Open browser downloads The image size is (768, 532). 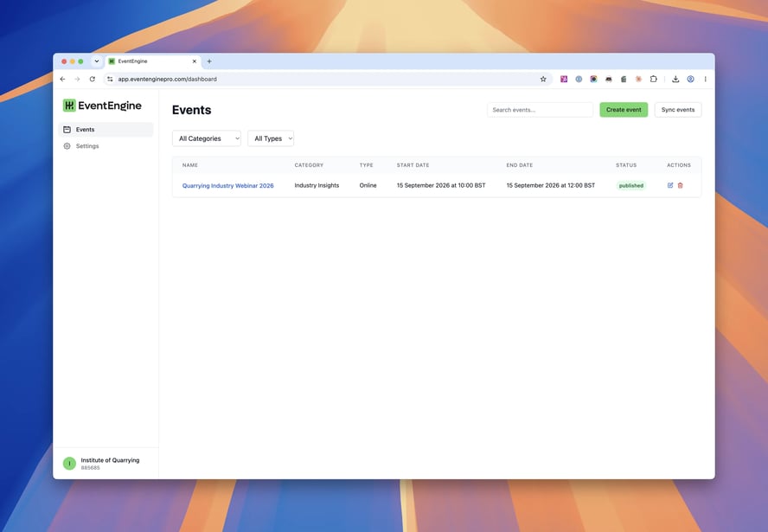[x=675, y=79]
